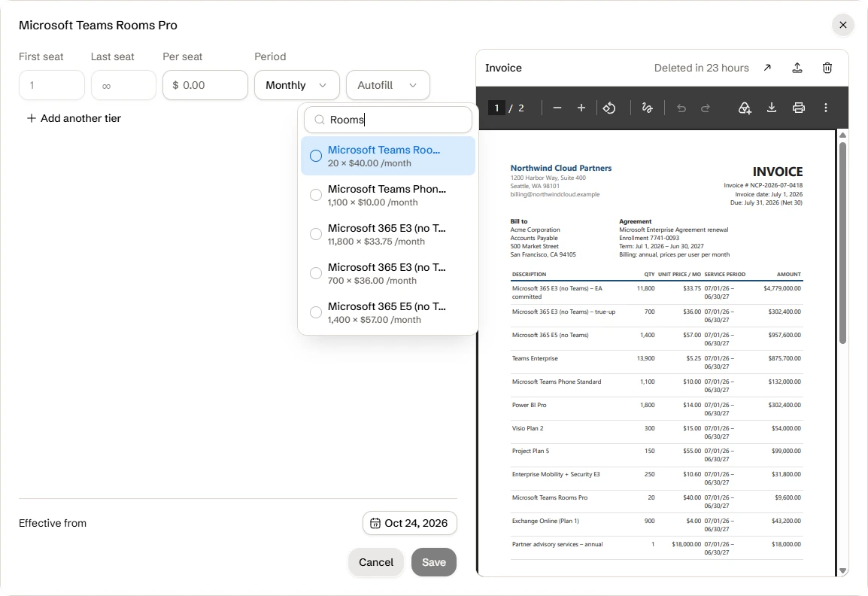Image resolution: width=868 pixels, height=596 pixels.
Task: Close the Microsoft Teams Rooms Pro dialog
Action: (842, 25)
